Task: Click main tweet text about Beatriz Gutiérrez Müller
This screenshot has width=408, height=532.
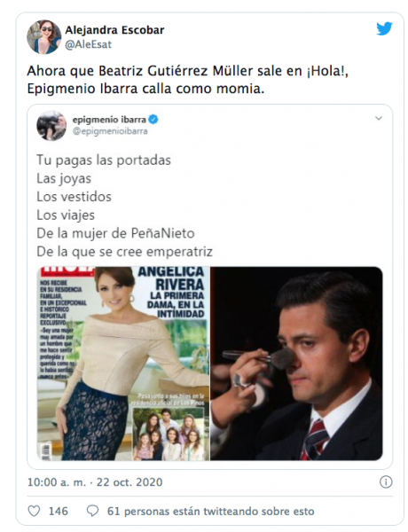Action: tap(188, 80)
